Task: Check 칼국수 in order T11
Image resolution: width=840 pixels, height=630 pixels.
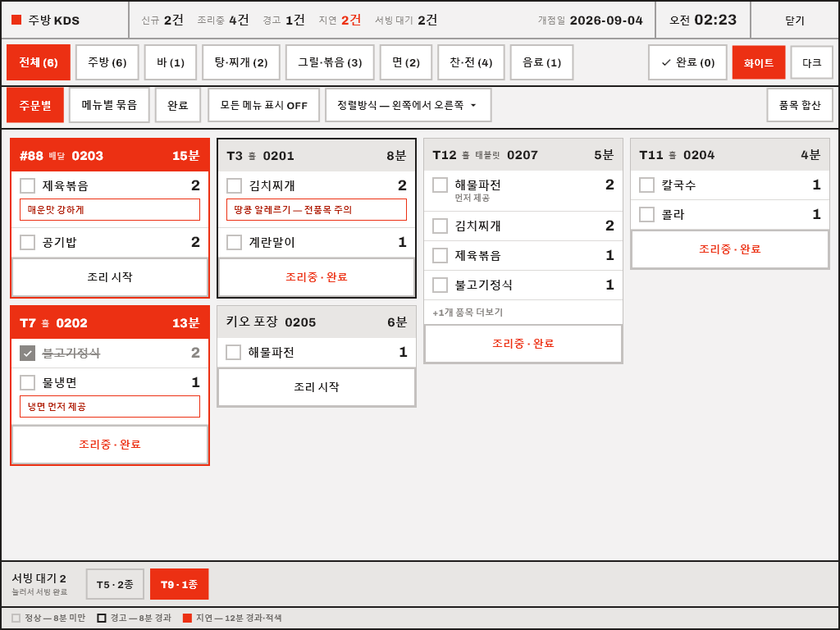Action: click(646, 185)
